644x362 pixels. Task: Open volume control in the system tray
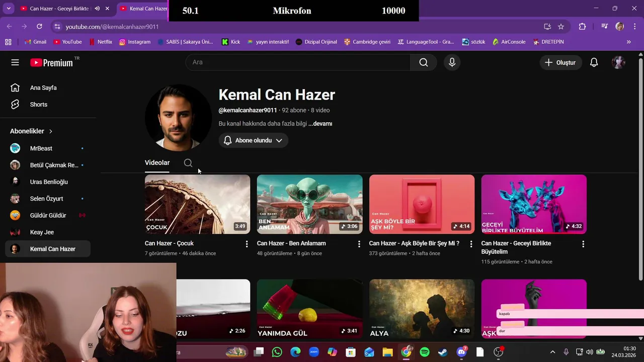point(589,352)
